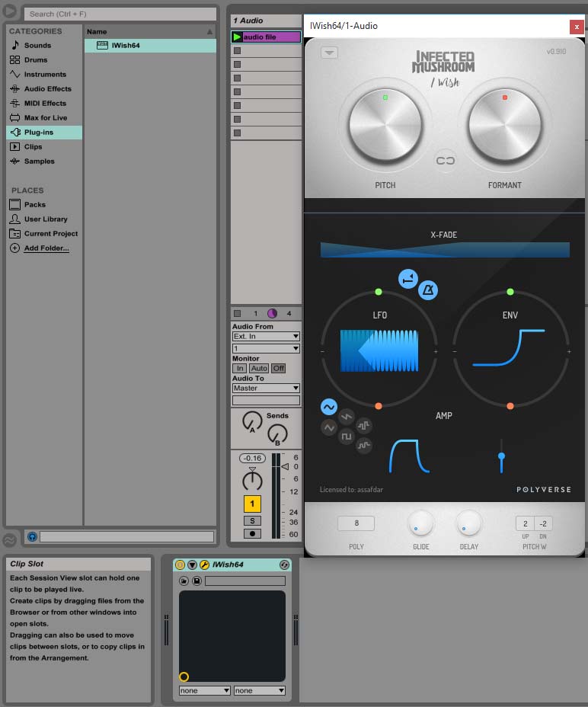Open the Audio To Master dropdown

pyautogui.click(x=266, y=388)
